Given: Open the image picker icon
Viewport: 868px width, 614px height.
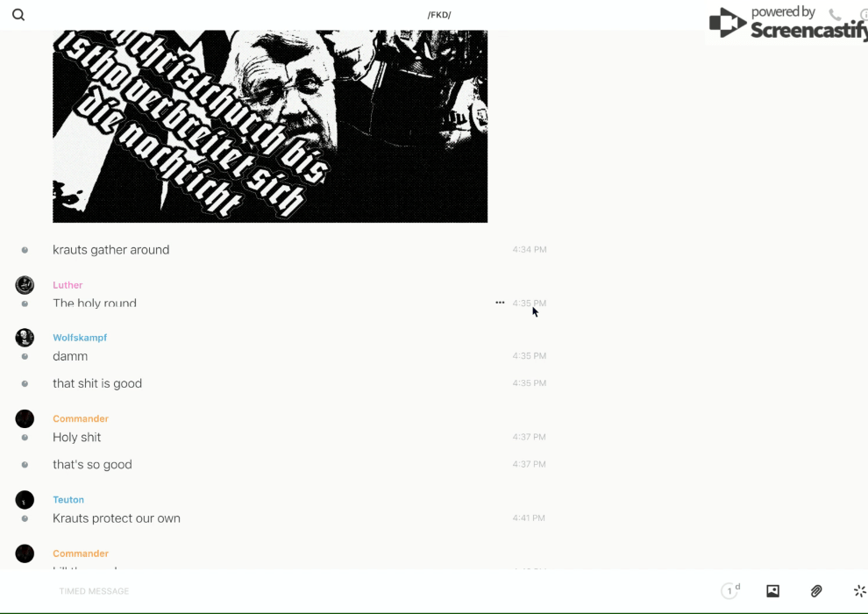Looking at the screenshot, I should coord(772,590).
